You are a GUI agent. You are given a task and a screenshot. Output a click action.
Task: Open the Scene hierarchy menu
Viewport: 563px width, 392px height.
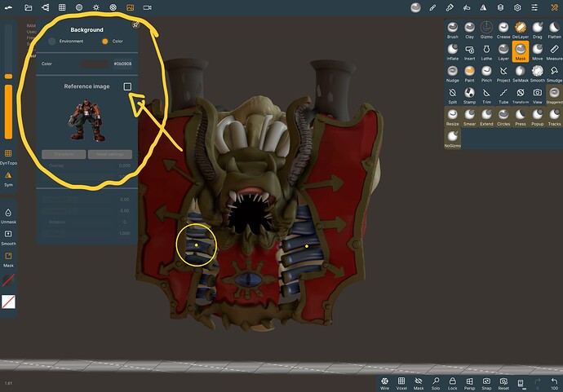(x=45, y=7)
